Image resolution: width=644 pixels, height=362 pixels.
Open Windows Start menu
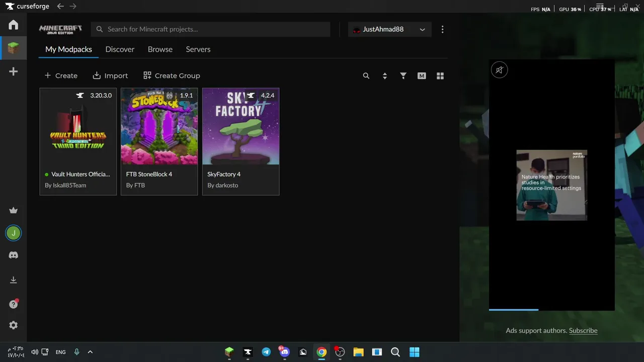[414, 352]
